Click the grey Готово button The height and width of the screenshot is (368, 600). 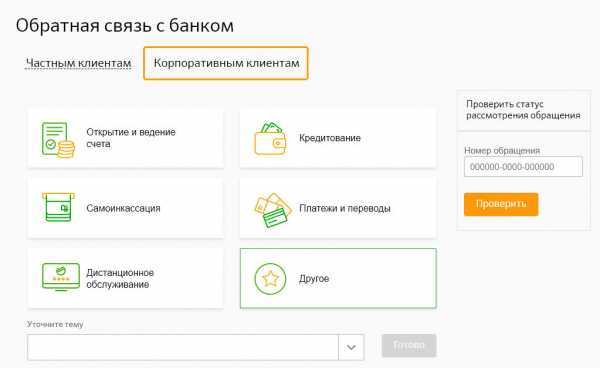coord(409,345)
